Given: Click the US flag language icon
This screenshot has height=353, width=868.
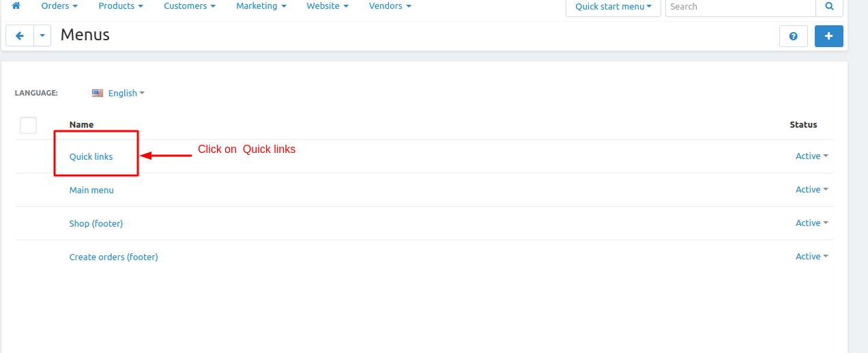Looking at the screenshot, I should (98, 93).
